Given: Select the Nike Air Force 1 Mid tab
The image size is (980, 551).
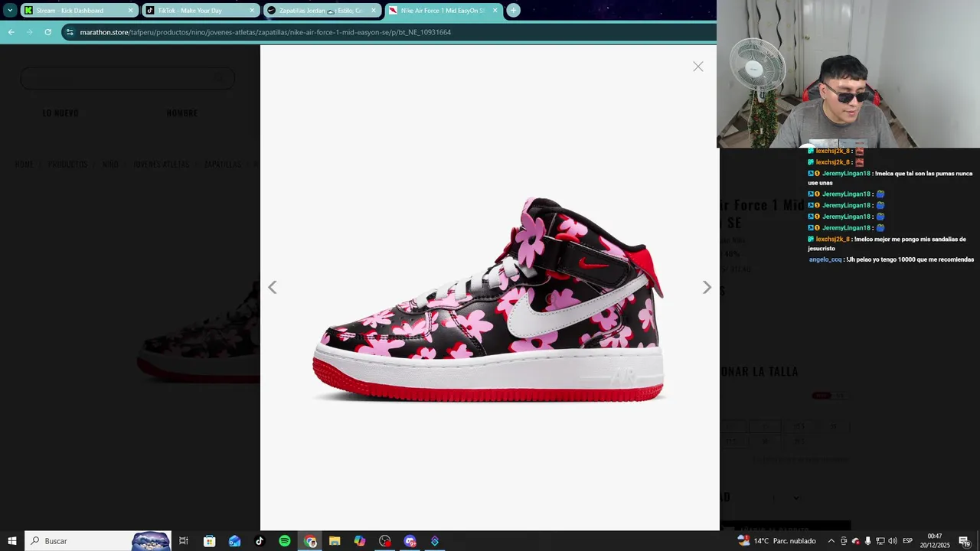Looking at the screenshot, I should (444, 11).
